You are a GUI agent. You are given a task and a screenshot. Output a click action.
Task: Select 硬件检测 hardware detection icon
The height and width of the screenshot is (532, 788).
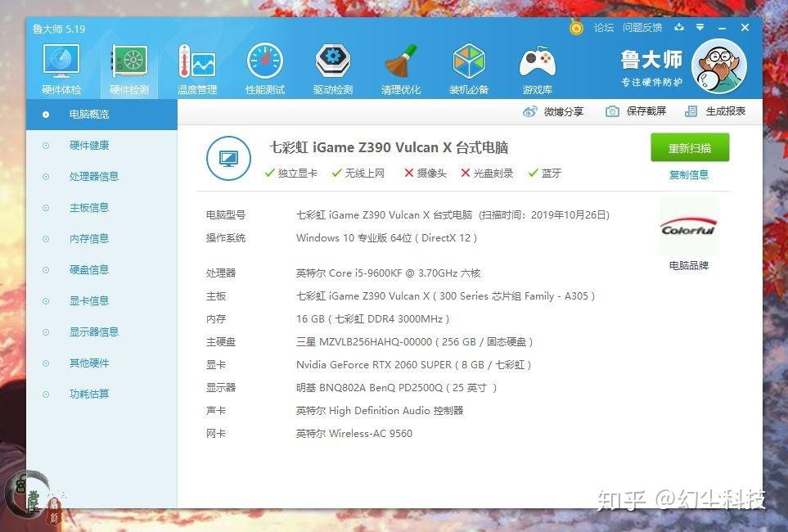point(129,70)
